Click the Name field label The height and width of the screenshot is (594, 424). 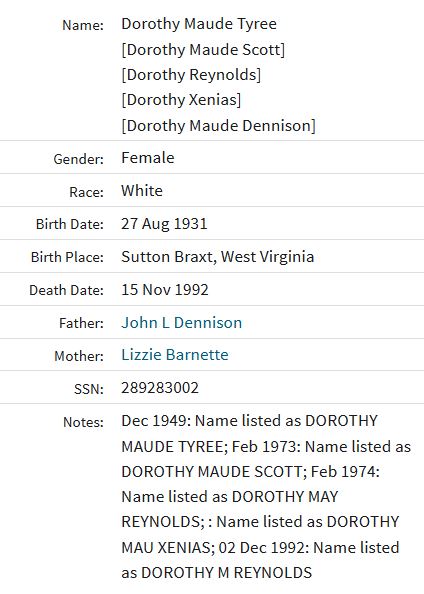83,25
